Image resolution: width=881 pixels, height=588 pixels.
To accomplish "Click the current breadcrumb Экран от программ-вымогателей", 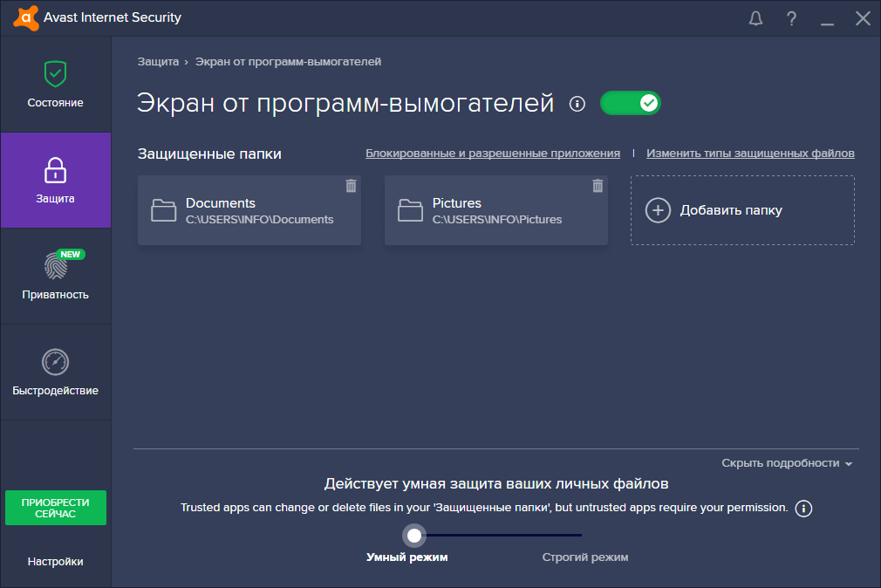I will [288, 62].
